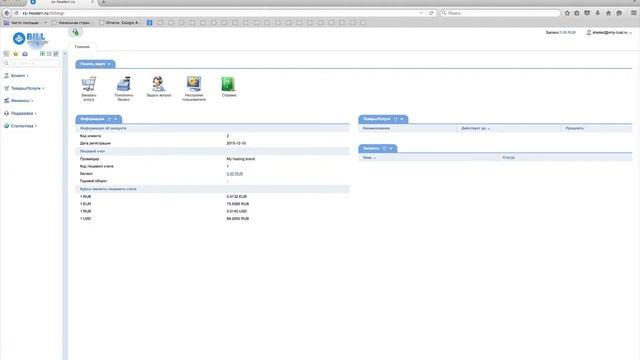Click the arrow on Запросы panel header
Image resolution: width=640 pixels, height=360 pixels.
coord(391,148)
